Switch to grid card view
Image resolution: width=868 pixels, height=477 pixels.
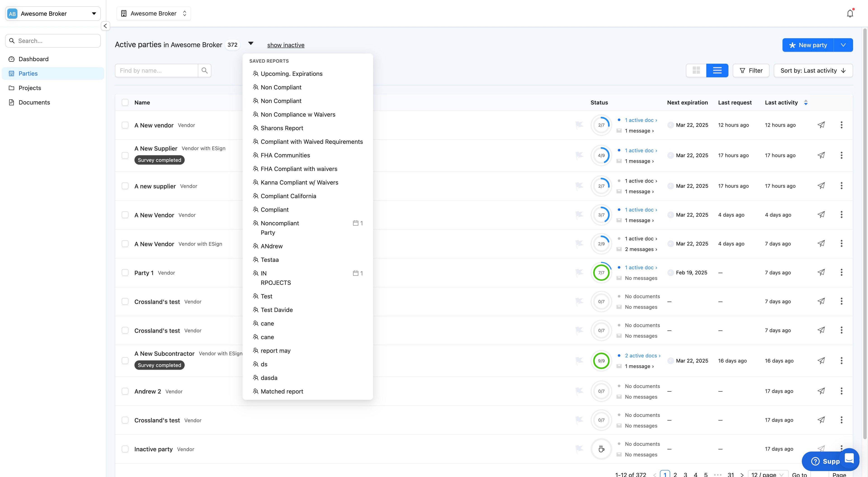[x=696, y=70]
